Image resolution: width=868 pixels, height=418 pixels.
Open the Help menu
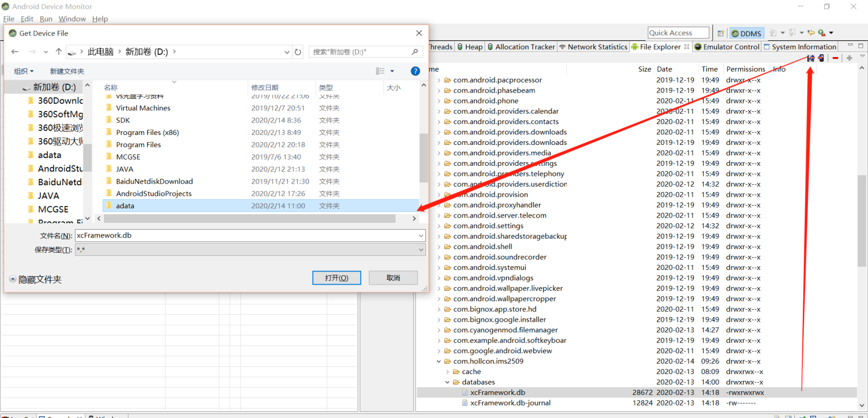tap(100, 19)
